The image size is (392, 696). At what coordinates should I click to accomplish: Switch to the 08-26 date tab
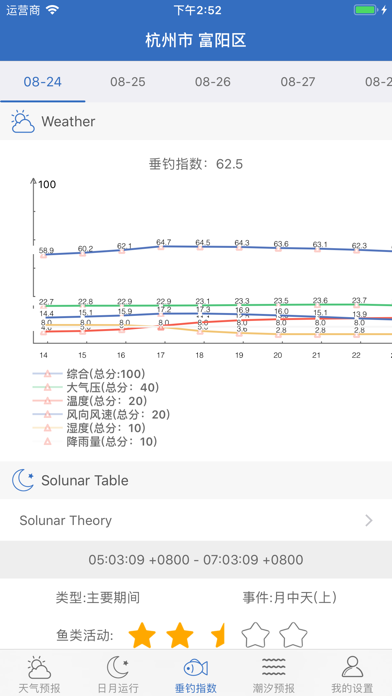[x=213, y=82]
